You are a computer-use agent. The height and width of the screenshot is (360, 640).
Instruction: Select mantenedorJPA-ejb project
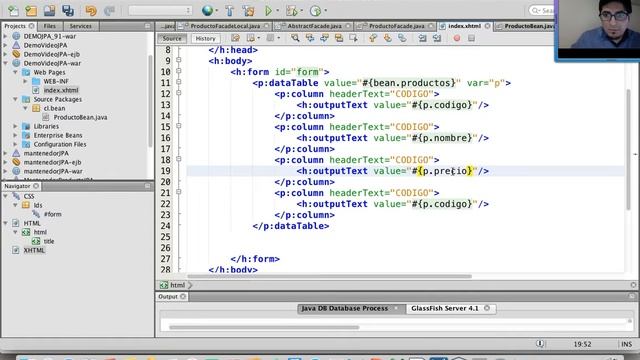coord(52,162)
